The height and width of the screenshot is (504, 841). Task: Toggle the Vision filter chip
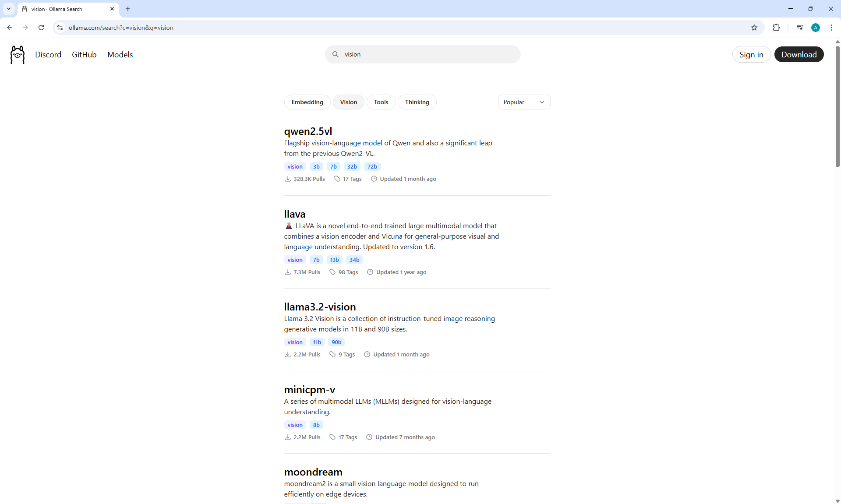coord(348,102)
